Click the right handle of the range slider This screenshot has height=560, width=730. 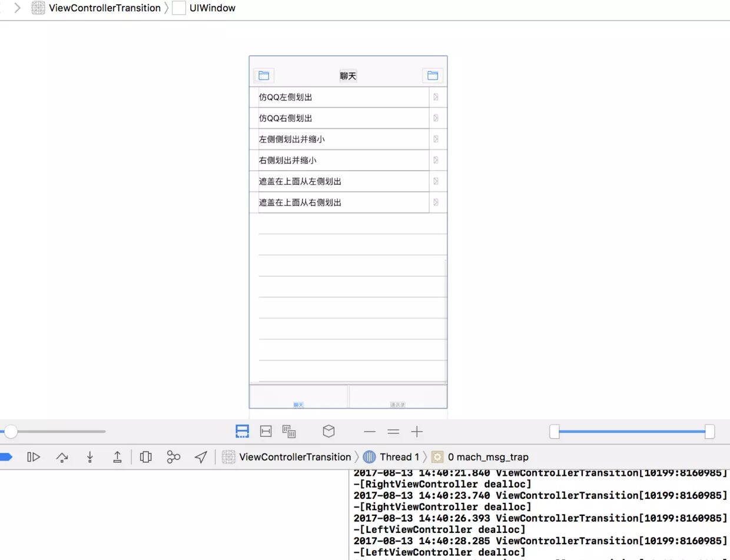click(710, 432)
